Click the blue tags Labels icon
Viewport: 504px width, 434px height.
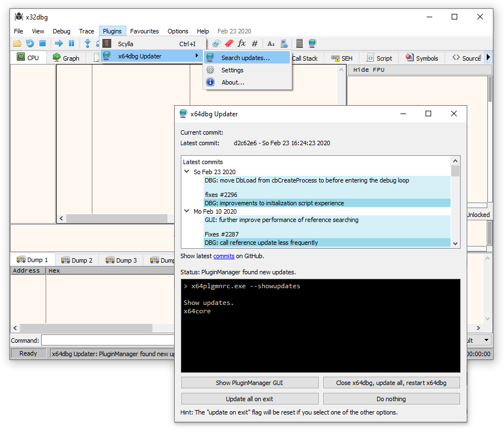pos(216,43)
